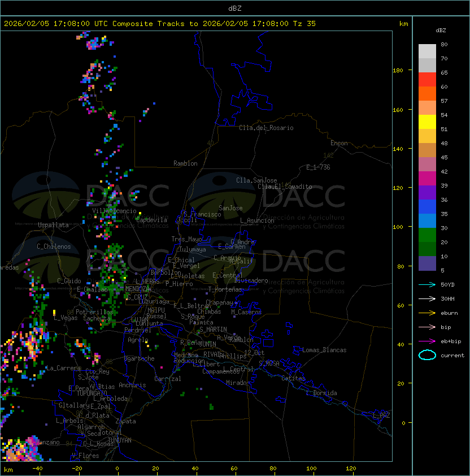
Task: Click the Composite Tracks timestamp header
Action: tap(160, 24)
